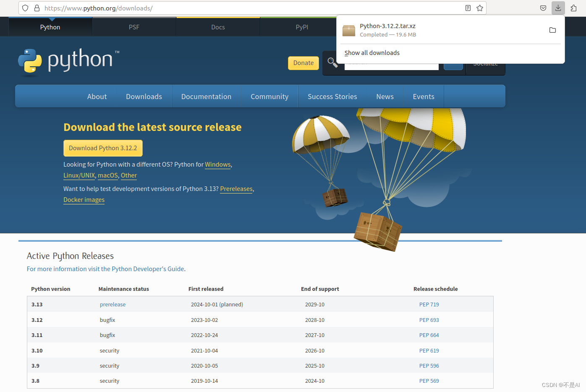Bookmark this page with the star icon
Image resolution: width=586 pixels, height=392 pixels.
click(x=480, y=8)
